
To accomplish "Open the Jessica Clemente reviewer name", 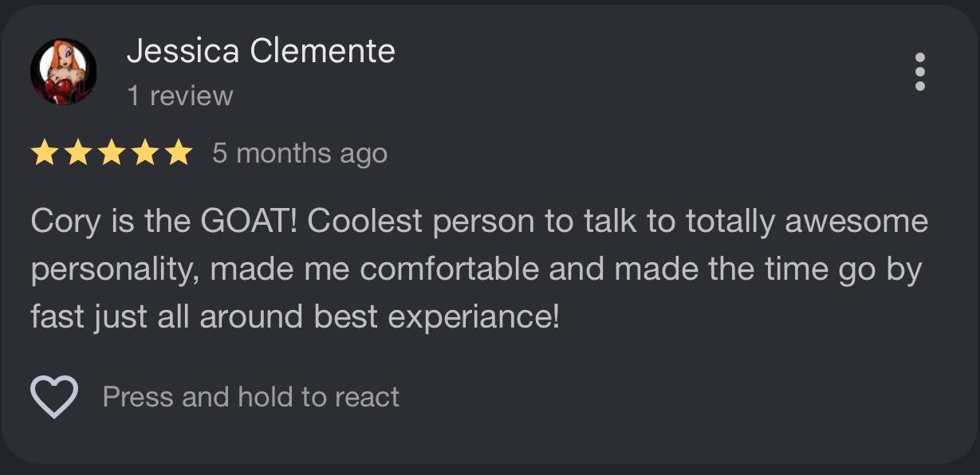I will [x=261, y=52].
